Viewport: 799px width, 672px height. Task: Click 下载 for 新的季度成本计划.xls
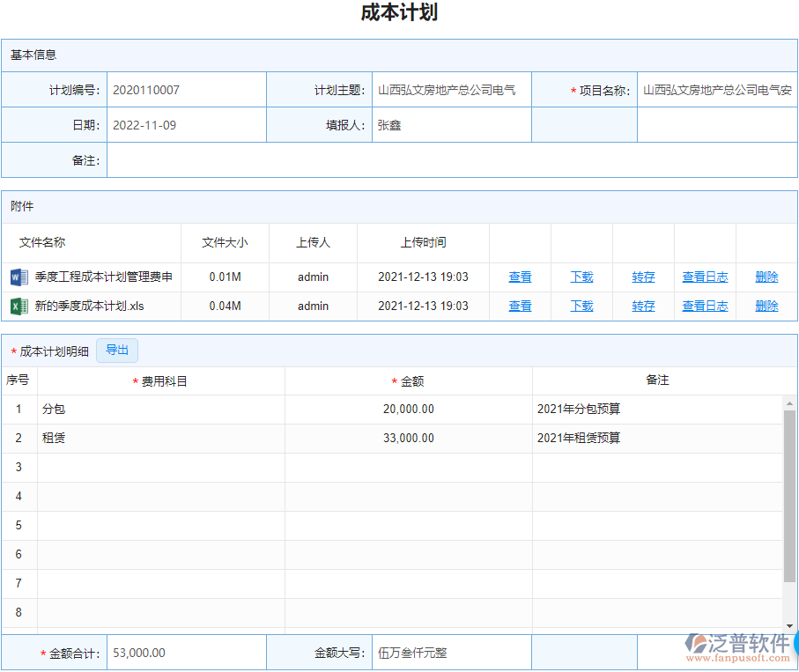(x=581, y=306)
